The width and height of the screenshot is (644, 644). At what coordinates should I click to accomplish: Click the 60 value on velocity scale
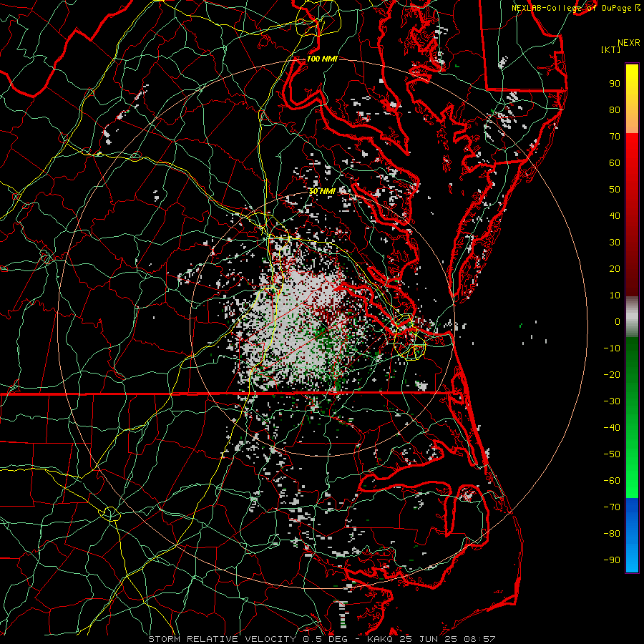[x=615, y=162]
